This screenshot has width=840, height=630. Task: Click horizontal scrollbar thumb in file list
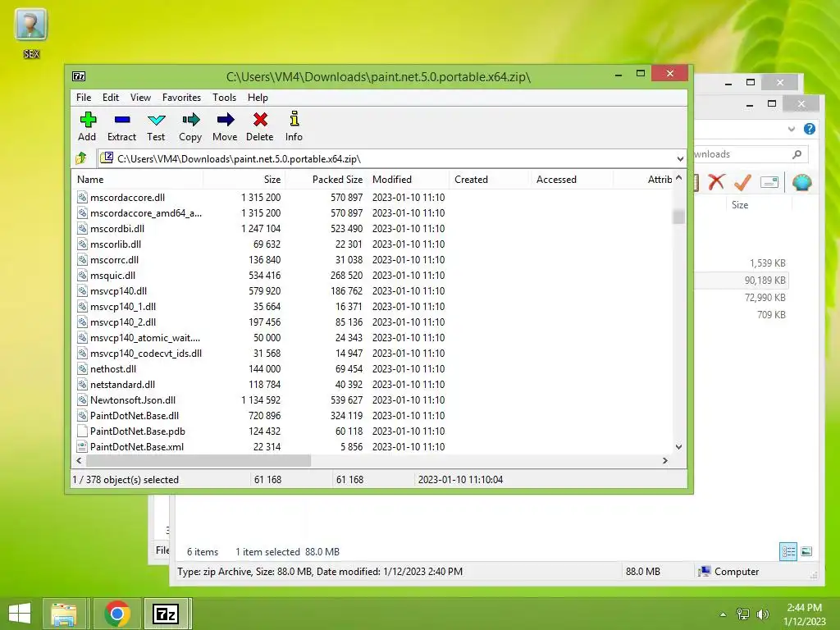pos(199,461)
